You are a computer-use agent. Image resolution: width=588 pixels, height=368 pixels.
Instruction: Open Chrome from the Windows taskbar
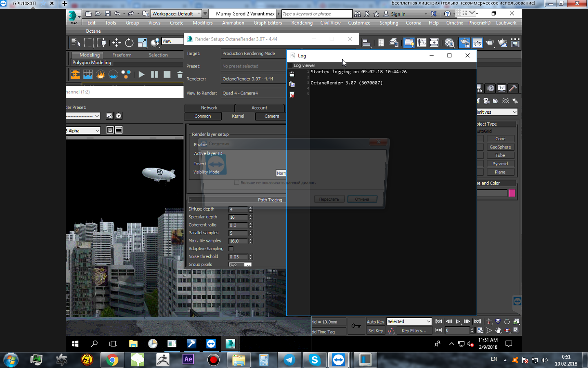point(112,360)
